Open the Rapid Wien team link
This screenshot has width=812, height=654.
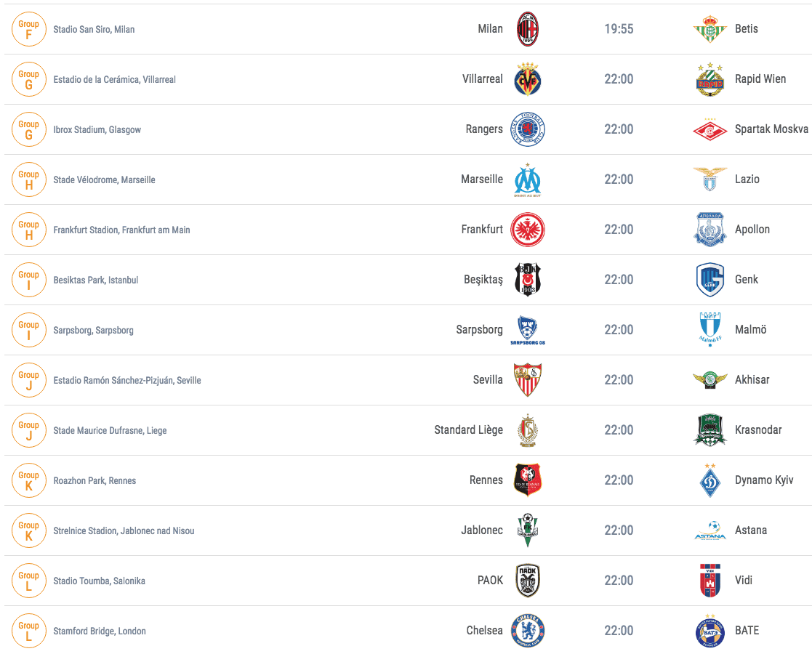[x=760, y=79]
